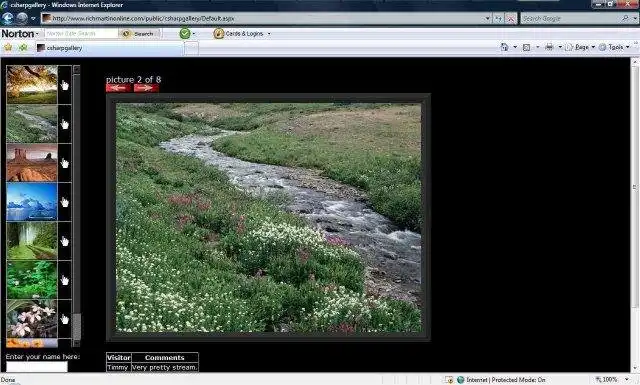Click the 'Visitor' column header
640x385 pixels.
(118, 358)
